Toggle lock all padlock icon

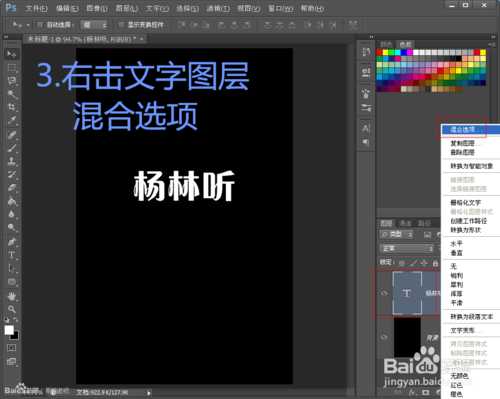click(x=435, y=263)
